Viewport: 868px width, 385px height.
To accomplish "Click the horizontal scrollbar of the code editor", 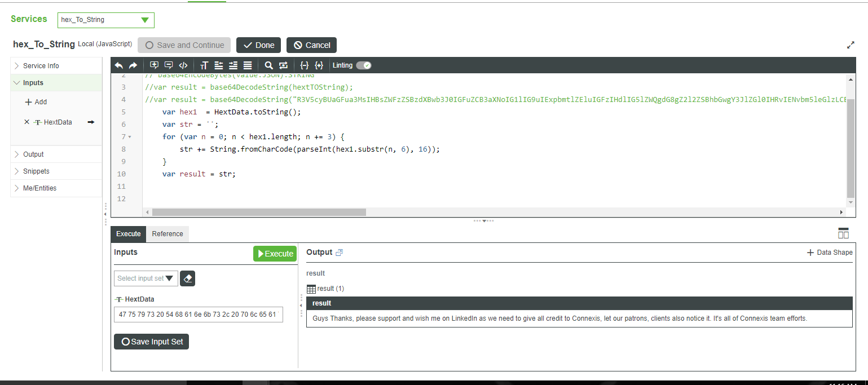I will tap(259, 212).
